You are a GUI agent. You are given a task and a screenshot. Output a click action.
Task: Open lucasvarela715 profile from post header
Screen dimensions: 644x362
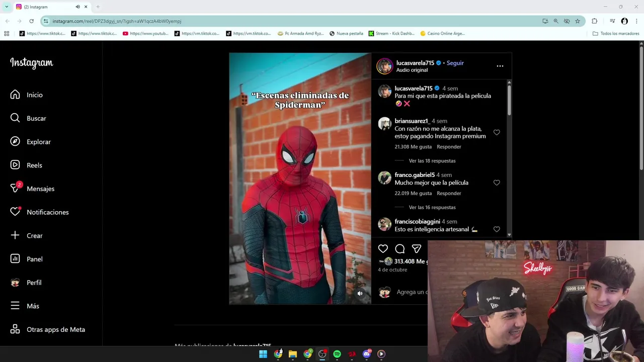[x=415, y=63]
